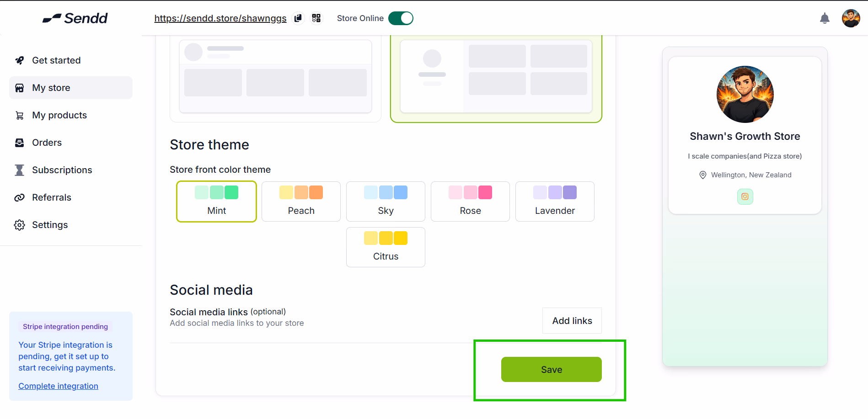Open the store QR code icon
Image resolution: width=868 pixels, height=419 pixels.
316,18
